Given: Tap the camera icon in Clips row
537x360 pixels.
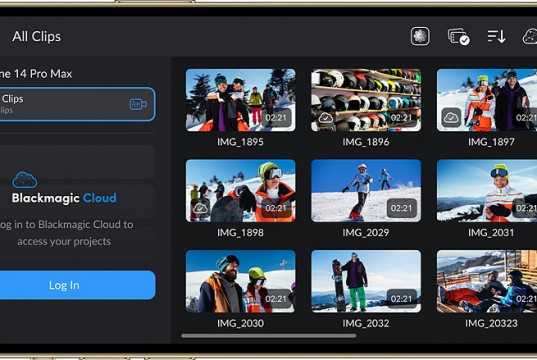Looking at the screenshot, I should tap(138, 104).
